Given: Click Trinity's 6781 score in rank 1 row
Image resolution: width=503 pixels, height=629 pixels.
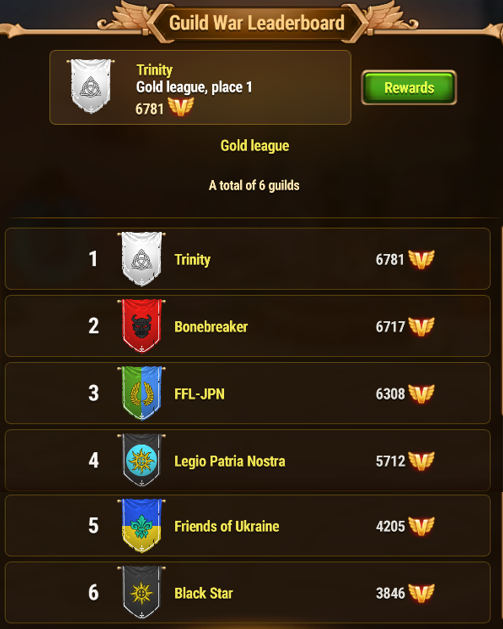Looking at the screenshot, I should [x=389, y=260].
